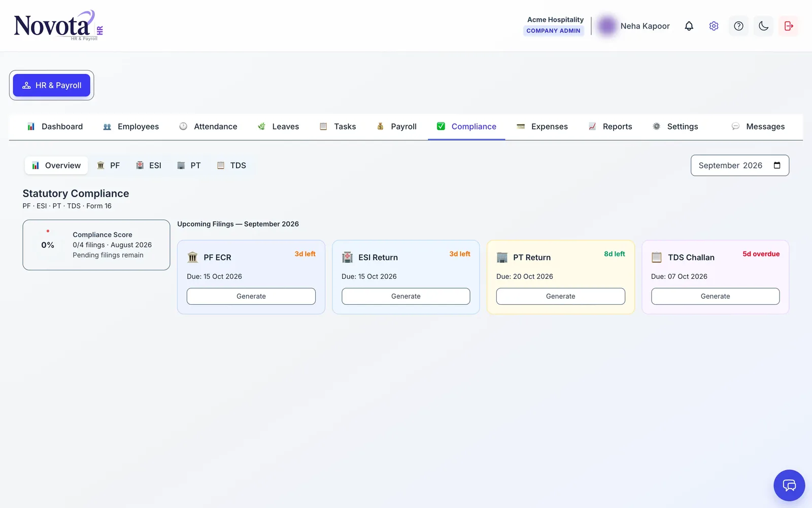Open the notifications bell

pyautogui.click(x=689, y=26)
